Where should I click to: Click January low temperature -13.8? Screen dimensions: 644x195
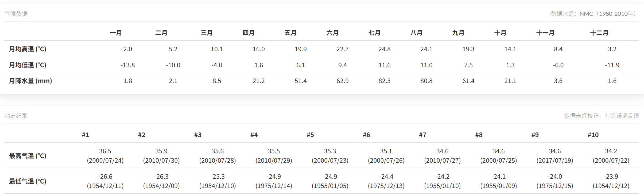click(128, 65)
